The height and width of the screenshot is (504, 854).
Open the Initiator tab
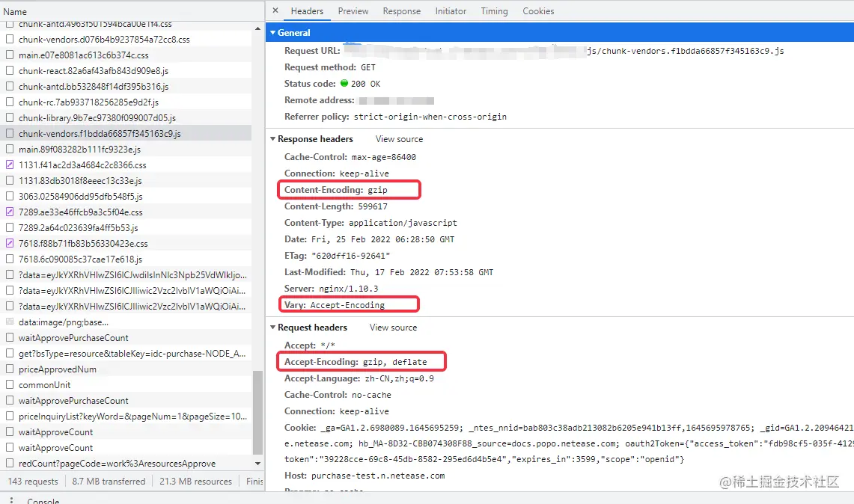(x=451, y=11)
